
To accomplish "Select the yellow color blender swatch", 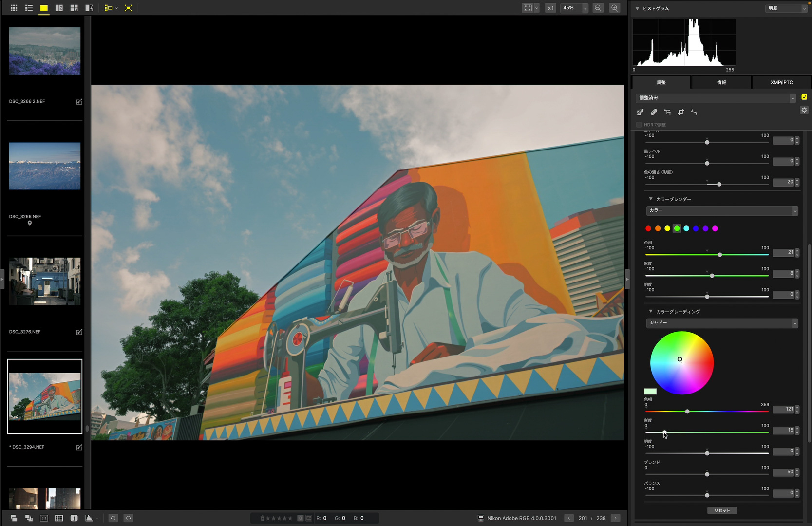I will coord(667,228).
